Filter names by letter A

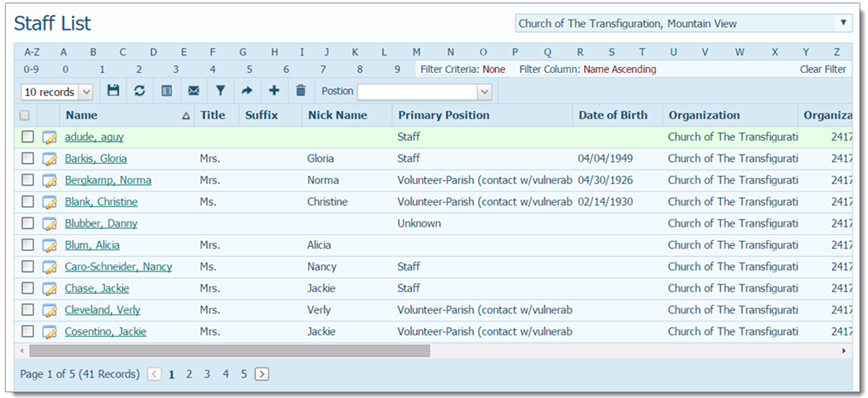click(64, 53)
